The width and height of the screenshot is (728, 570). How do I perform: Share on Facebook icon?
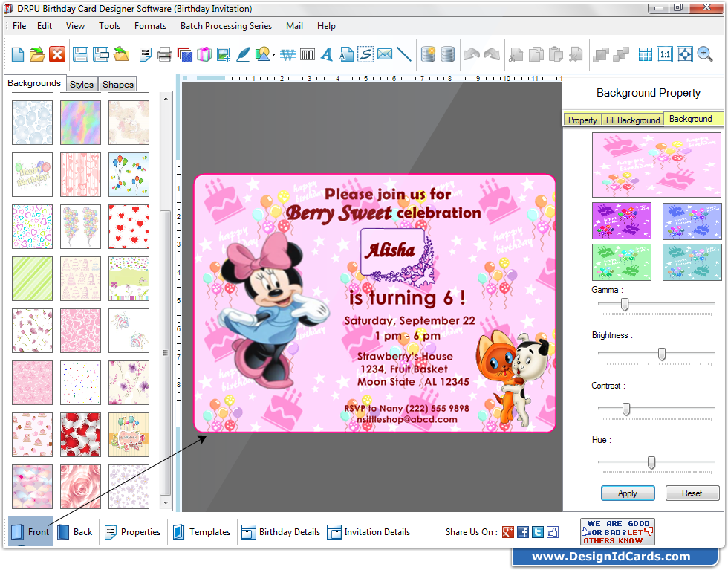tap(523, 532)
